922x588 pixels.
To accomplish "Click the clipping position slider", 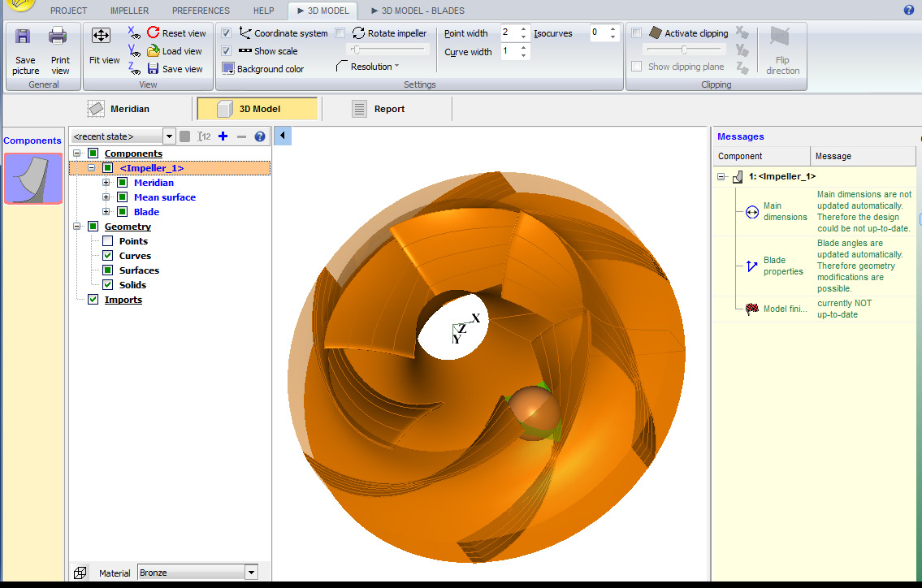I will (x=685, y=50).
